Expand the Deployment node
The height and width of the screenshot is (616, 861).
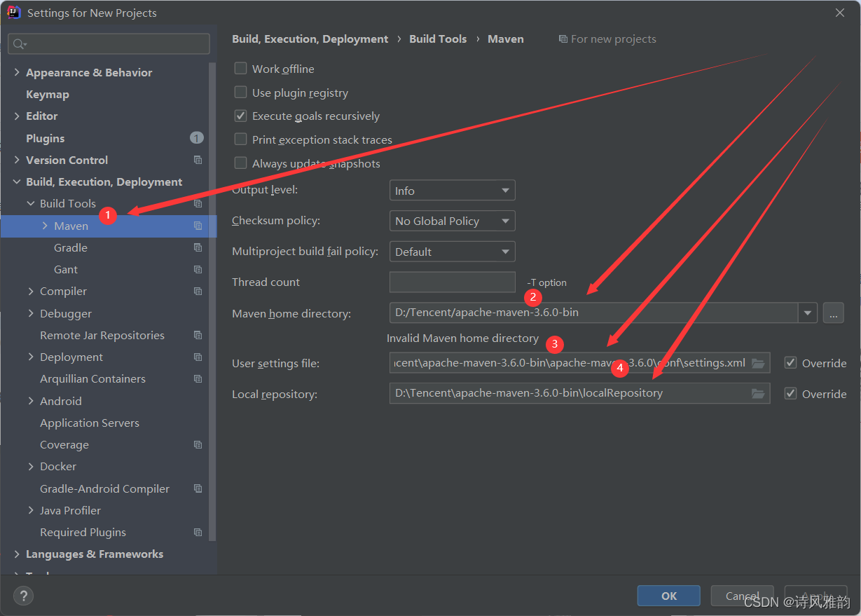[31, 357]
